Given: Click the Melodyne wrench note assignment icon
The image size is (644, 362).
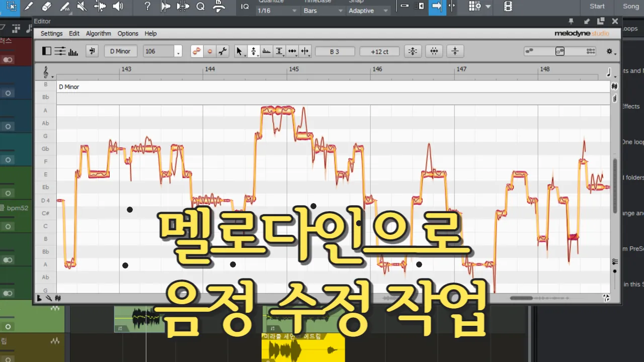Looking at the screenshot, I should [x=223, y=51].
